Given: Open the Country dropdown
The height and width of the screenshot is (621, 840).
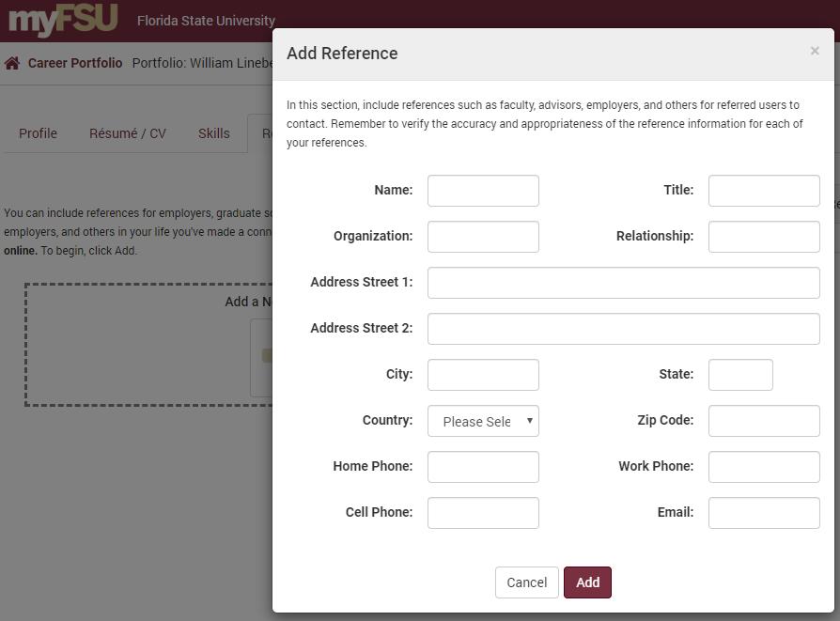Looking at the screenshot, I should click(483, 421).
